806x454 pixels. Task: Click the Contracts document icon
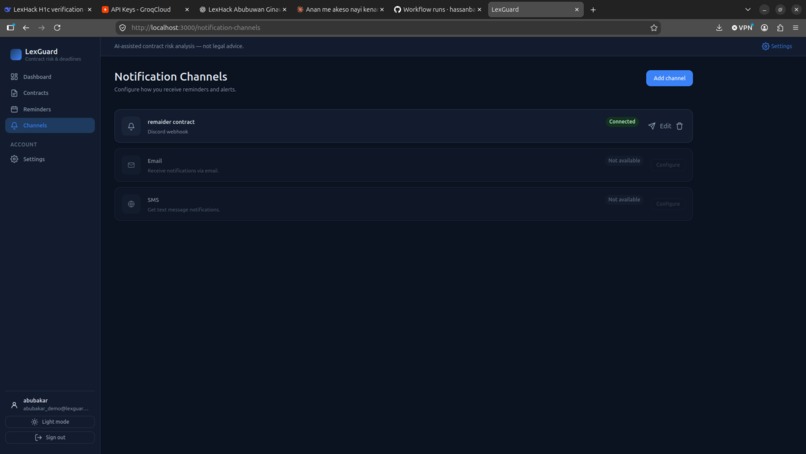coord(14,93)
